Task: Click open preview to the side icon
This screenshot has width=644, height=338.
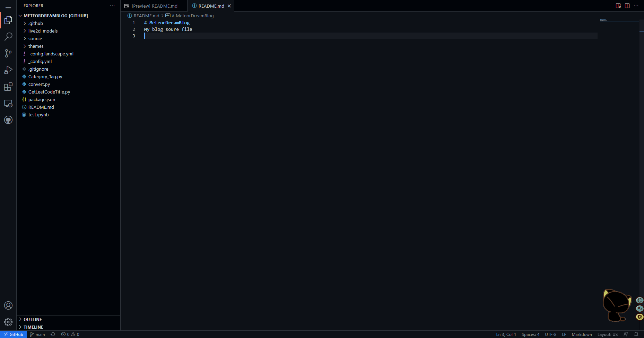Action: coord(618,6)
